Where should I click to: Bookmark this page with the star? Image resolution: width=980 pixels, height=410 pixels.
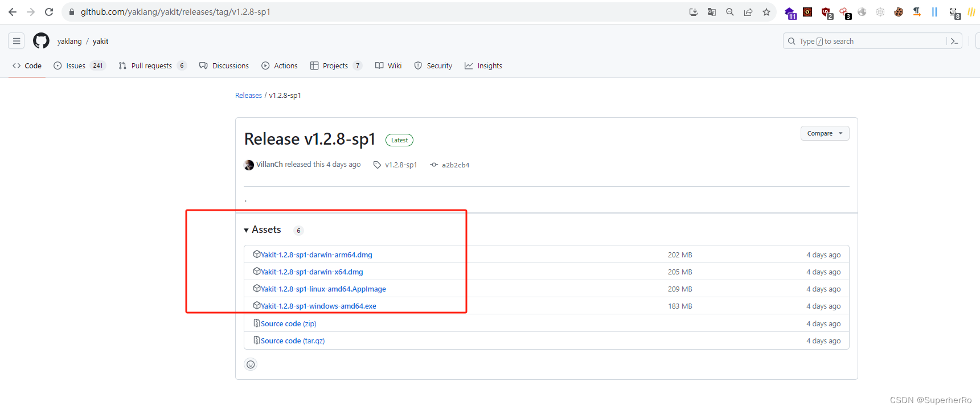pos(766,12)
